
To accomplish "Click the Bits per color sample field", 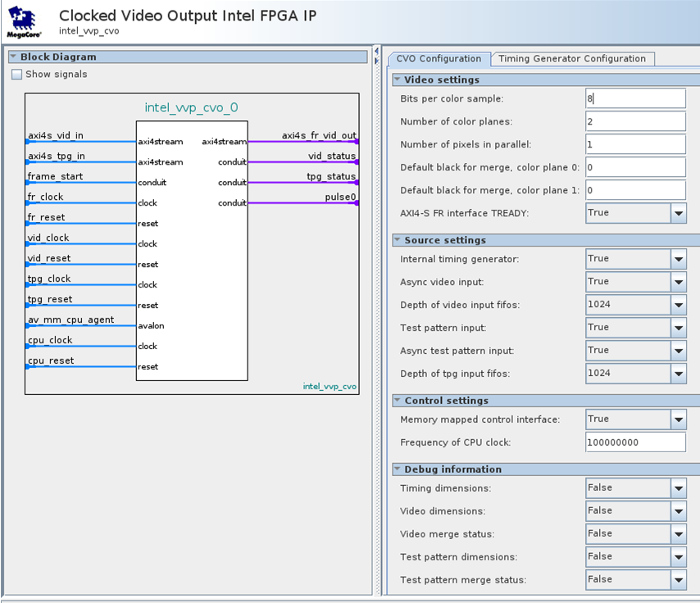I will tap(635, 98).
